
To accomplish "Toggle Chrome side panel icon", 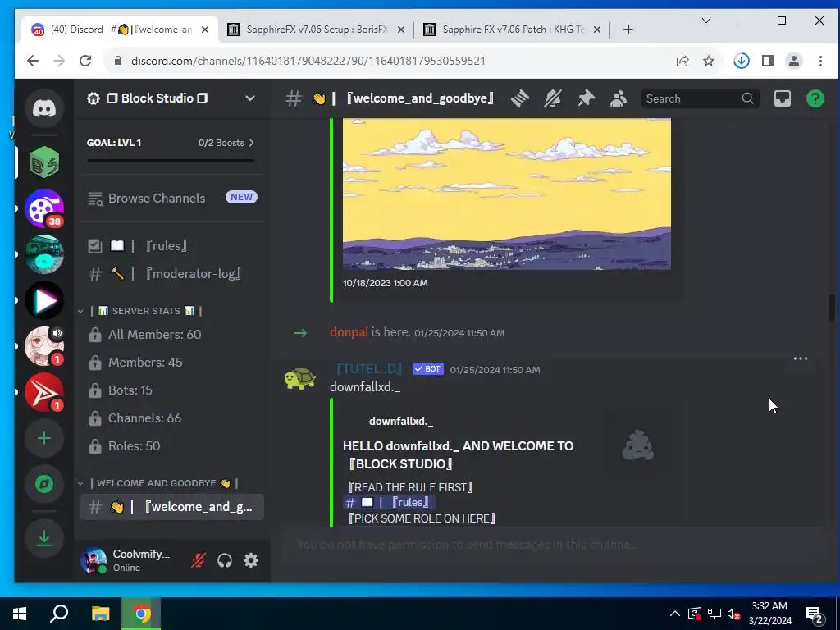I will pyautogui.click(x=768, y=61).
